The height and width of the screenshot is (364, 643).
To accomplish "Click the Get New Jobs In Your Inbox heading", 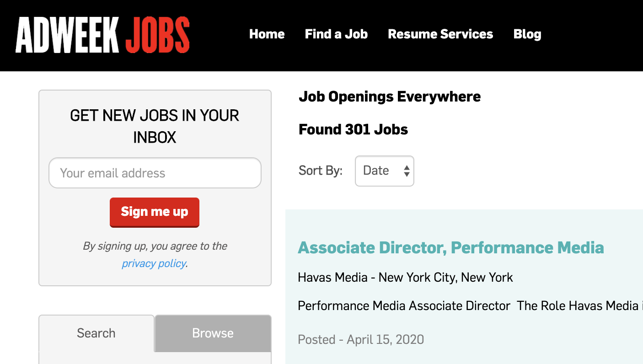I will click(155, 126).
